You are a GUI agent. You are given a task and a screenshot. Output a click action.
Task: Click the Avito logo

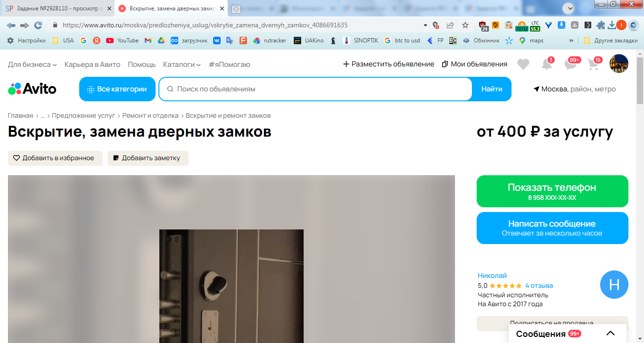click(32, 89)
